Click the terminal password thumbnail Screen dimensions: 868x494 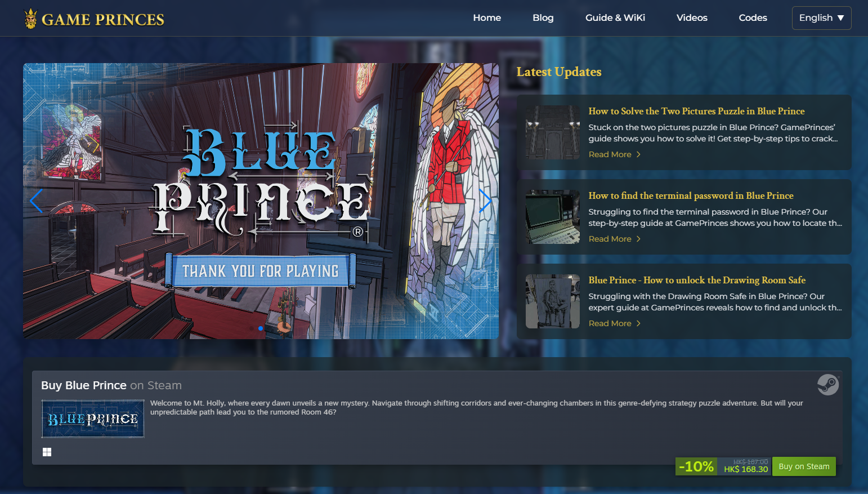click(x=553, y=217)
